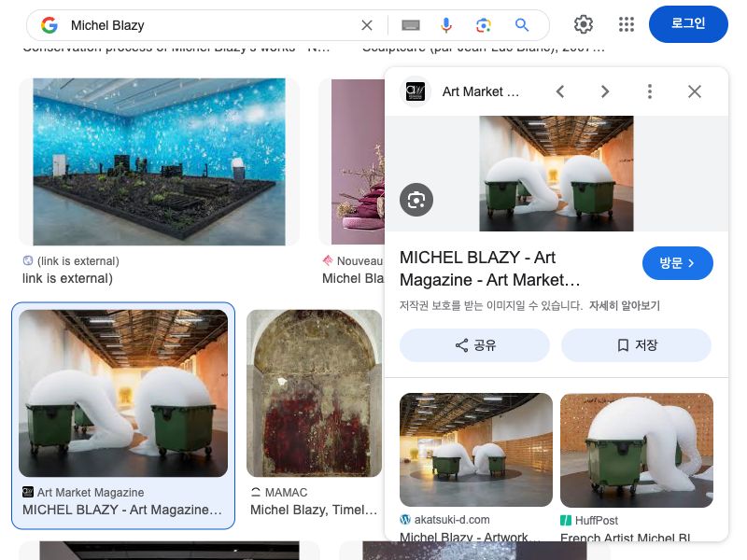The width and height of the screenshot is (747, 560).
Task: Click 공유 share button
Action: [474, 345]
